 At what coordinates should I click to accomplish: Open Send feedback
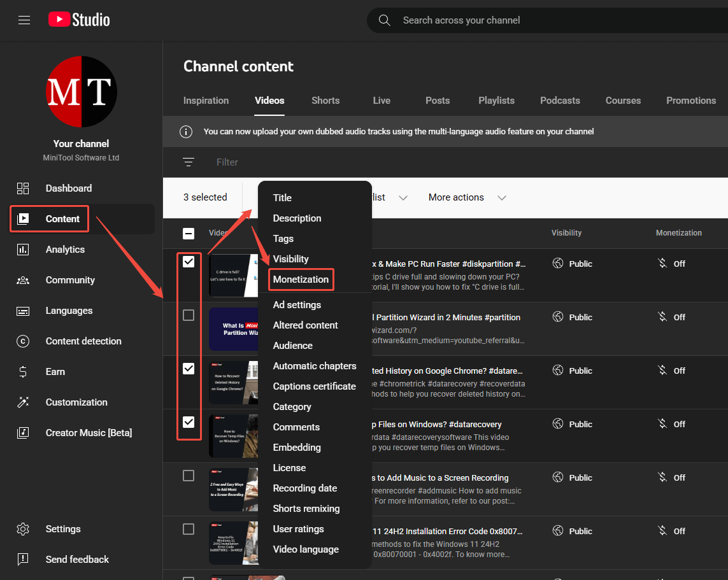76,559
